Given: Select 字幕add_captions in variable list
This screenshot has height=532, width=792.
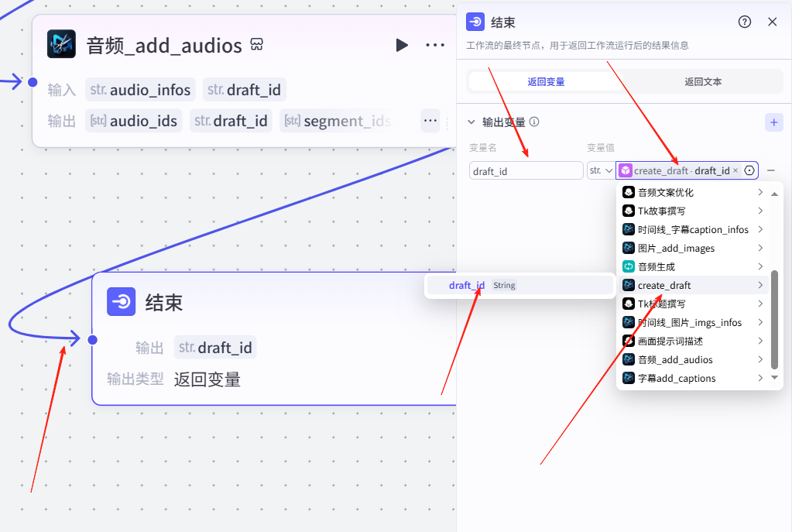Looking at the screenshot, I should (x=676, y=378).
